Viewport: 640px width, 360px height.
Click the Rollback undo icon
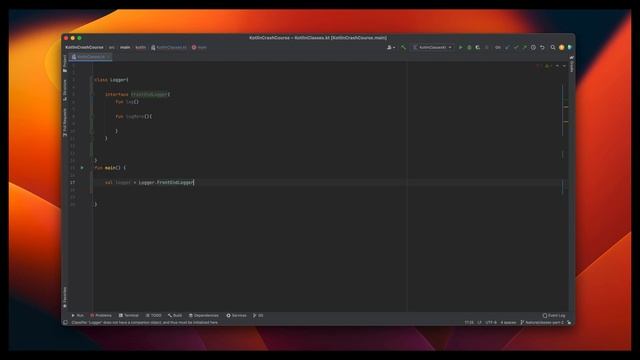(542, 47)
